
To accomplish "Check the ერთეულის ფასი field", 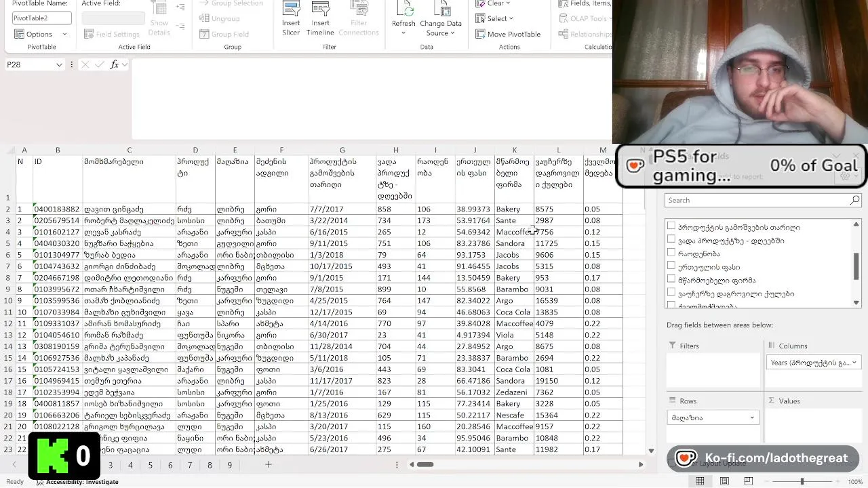I will (671, 266).
